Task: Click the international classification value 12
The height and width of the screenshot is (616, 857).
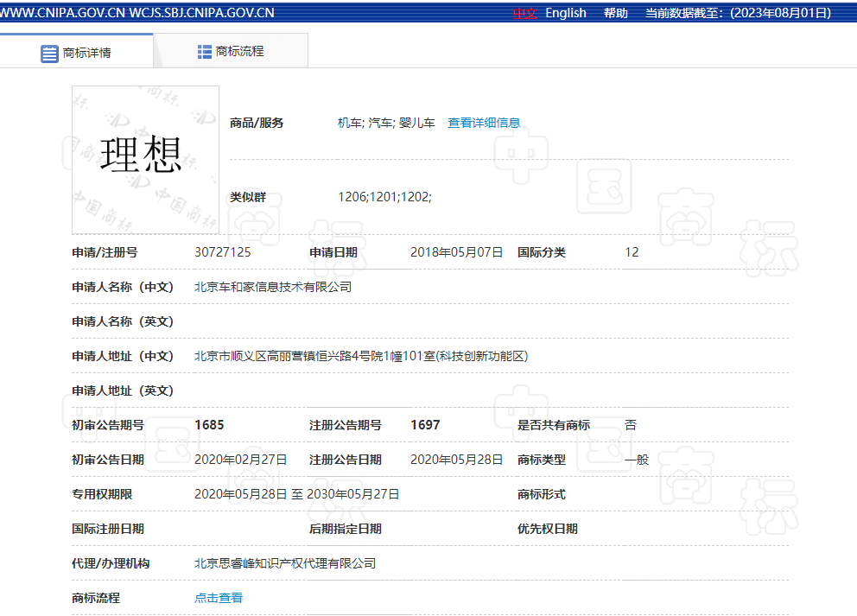Action: click(632, 251)
